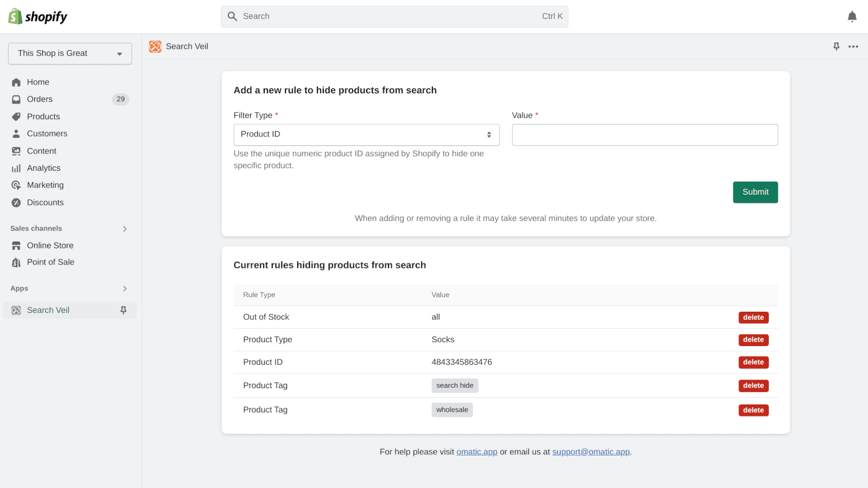Click the Value input field
Viewport: 868px width, 488px height.
pyautogui.click(x=644, y=134)
